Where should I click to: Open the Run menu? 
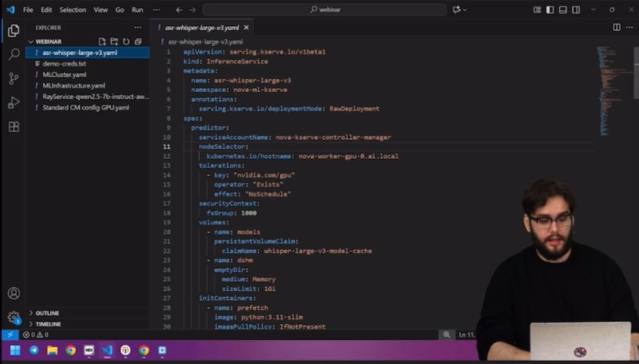137,10
